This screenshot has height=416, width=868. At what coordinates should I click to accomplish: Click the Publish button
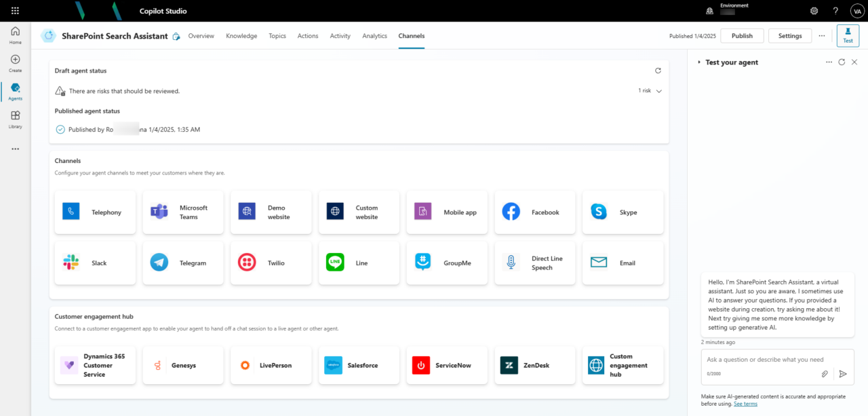coord(742,36)
